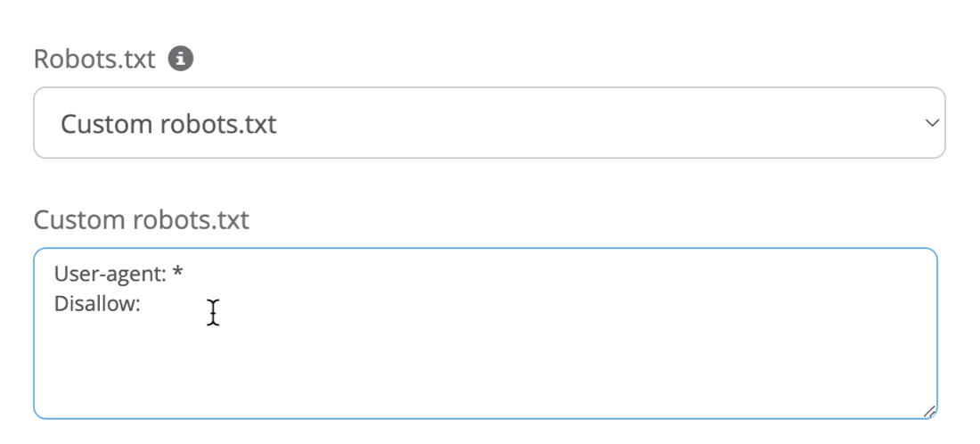Click the text area resize handle
Image resolution: width=980 pixels, height=444 pixels.
(928, 411)
